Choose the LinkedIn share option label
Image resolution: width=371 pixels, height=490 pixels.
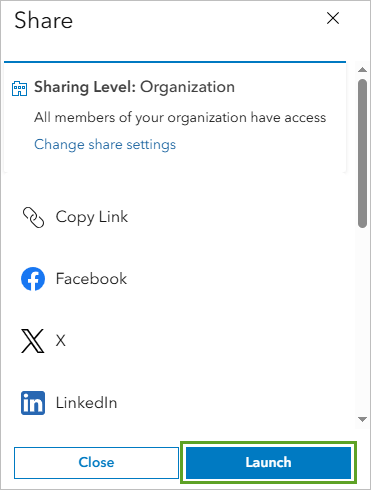click(86, 403)
